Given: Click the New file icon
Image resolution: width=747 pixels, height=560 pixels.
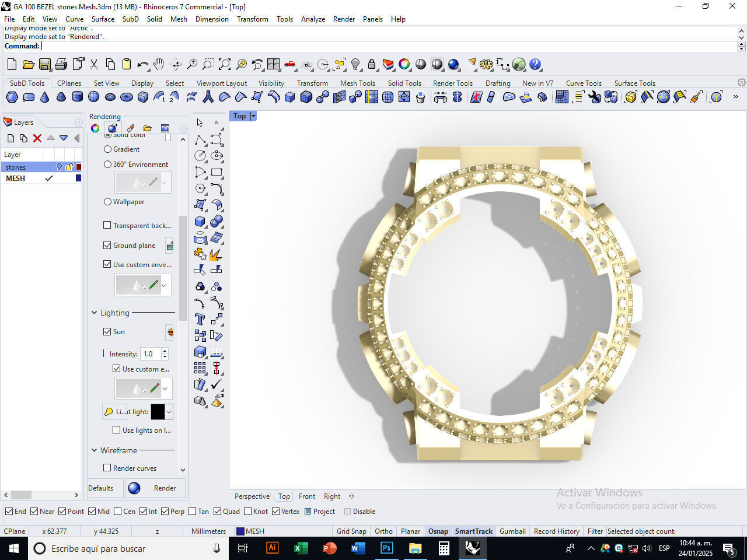Looking at the screenshot, I should point(12,65).
